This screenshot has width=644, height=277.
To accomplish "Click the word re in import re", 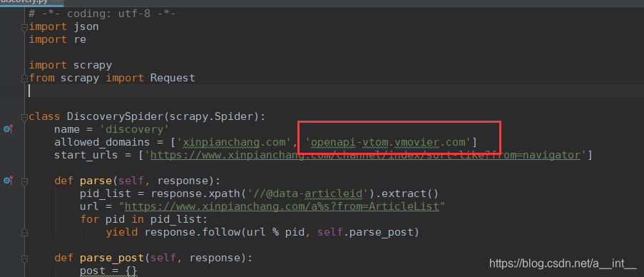I will tap(80, 40).
